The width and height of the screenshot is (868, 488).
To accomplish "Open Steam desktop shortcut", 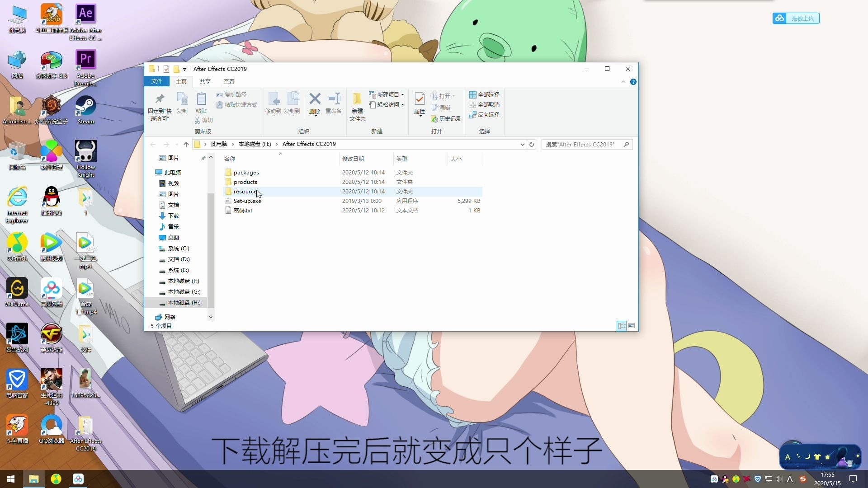I will coord(85,110).
